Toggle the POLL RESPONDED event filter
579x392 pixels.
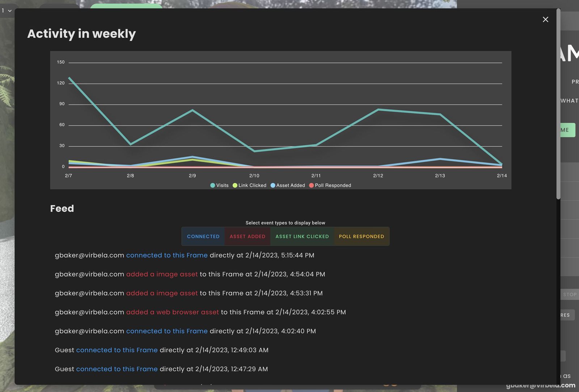tap(361, 236)
